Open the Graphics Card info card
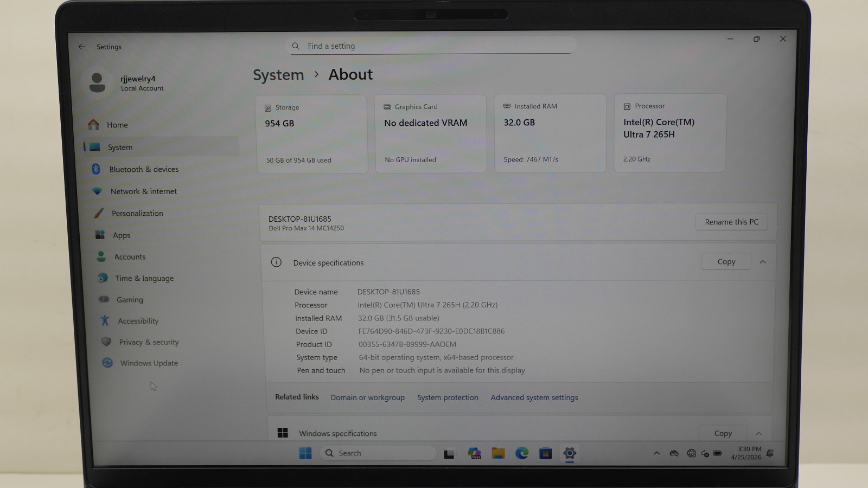 tap(431, 134)
